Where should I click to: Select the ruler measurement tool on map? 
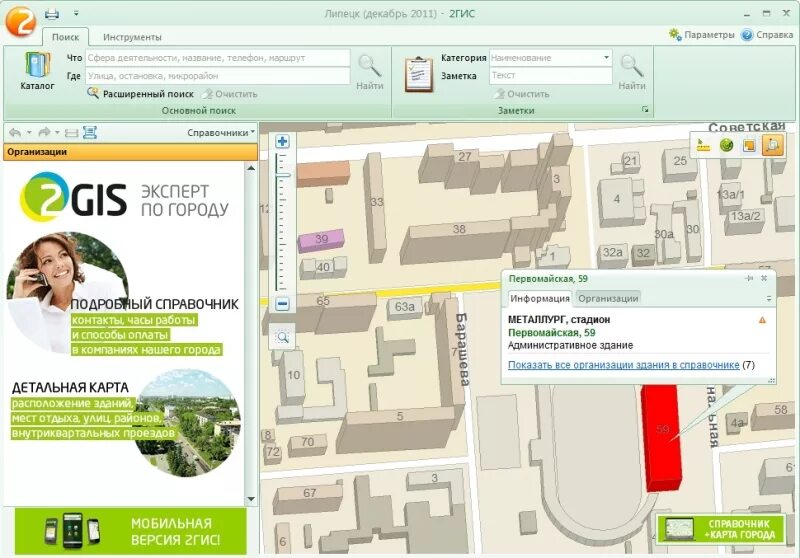pyautogui.click(x=703, y=145)
